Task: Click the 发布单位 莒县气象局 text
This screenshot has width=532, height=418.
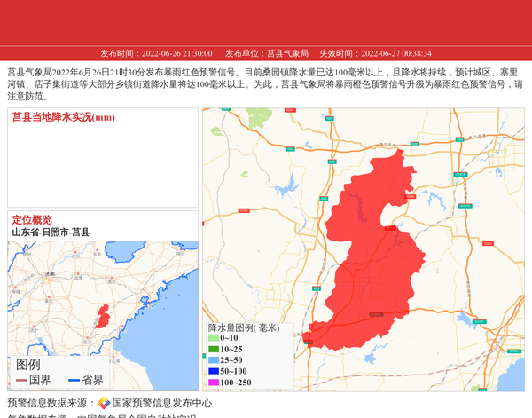Action: [266, 53]
